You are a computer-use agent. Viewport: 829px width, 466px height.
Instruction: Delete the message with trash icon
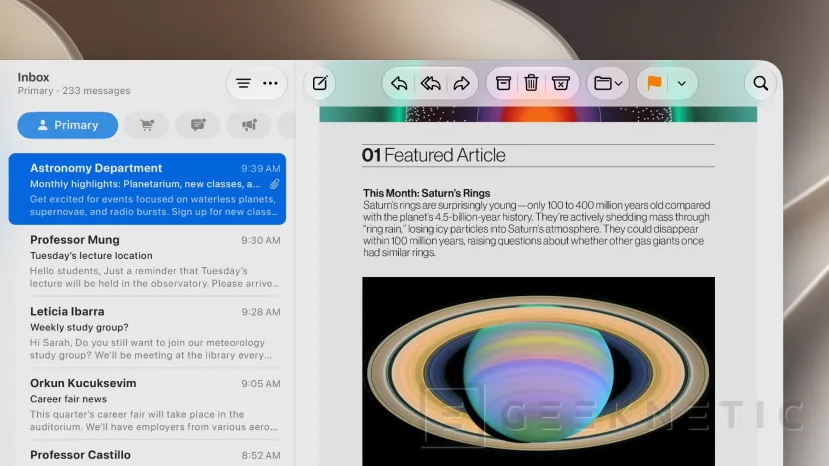pos(531,83)
